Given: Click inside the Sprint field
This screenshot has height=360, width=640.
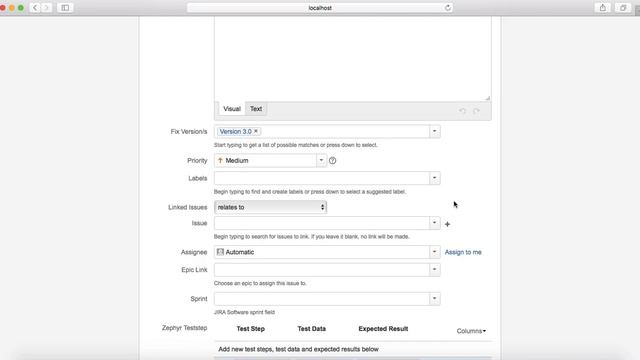Looking at the screenshot, I should click(x=322, y=298).
